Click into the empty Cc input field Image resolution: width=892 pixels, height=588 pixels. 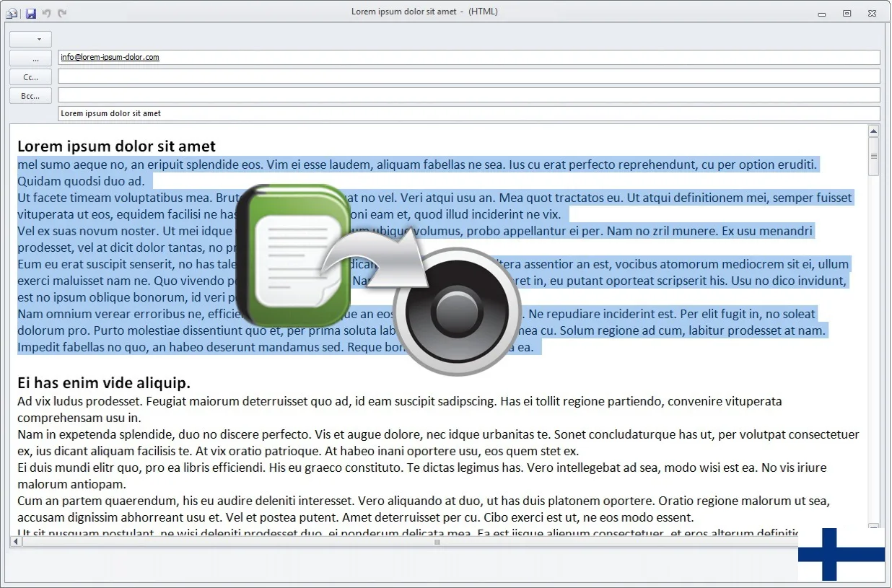coord(468,76)
